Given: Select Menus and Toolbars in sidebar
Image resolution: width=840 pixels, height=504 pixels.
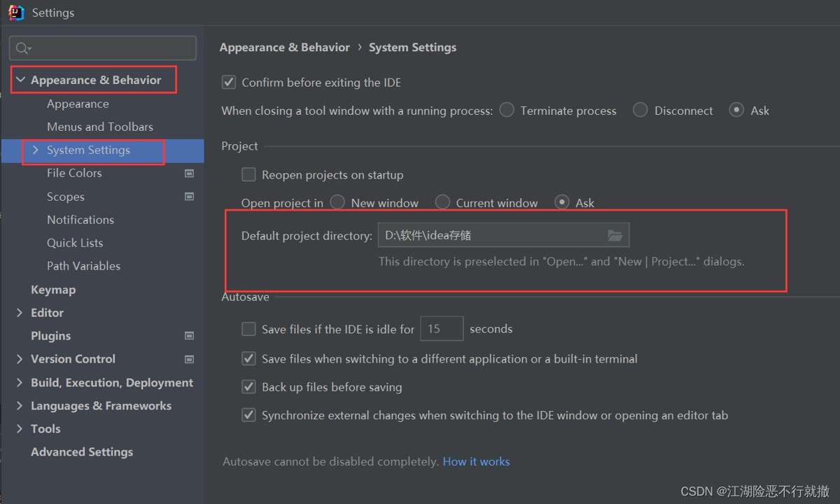Looking at the screenshot, I should [100, 127].
